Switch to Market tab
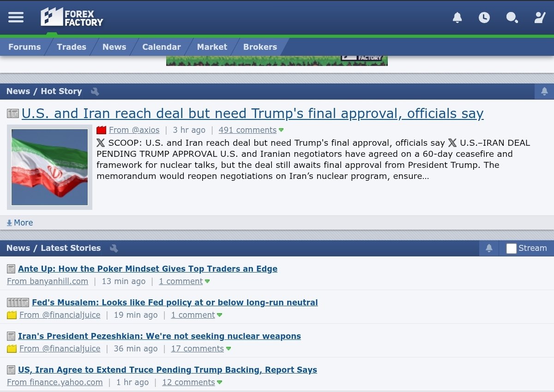 pyautogui.click(x=212, y=47)
